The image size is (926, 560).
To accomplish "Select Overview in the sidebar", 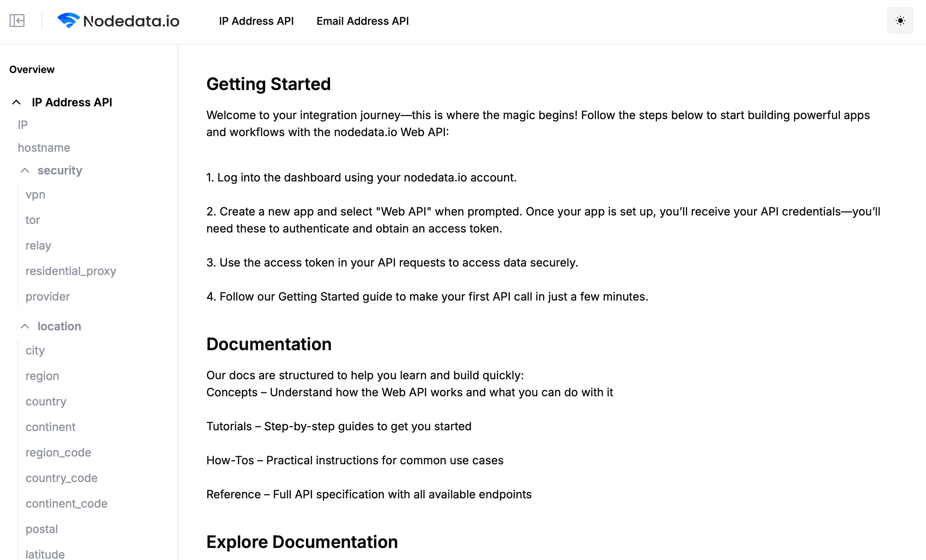I will 32,69.
